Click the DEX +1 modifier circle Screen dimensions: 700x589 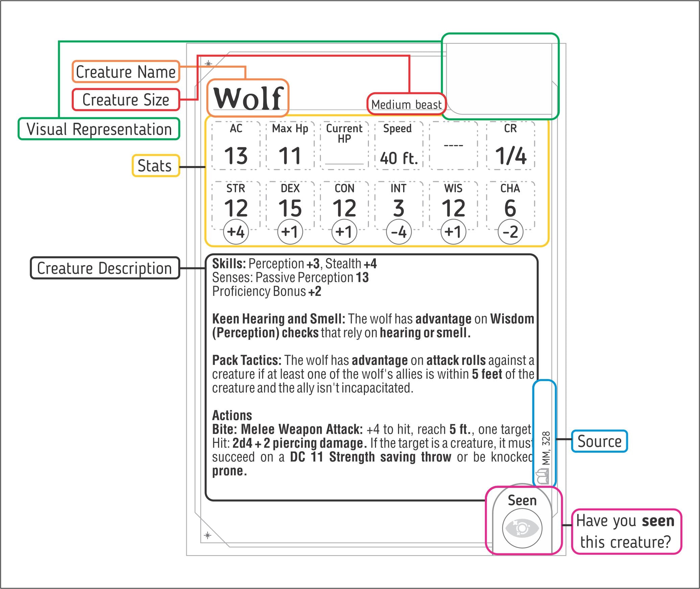(290, 232)
